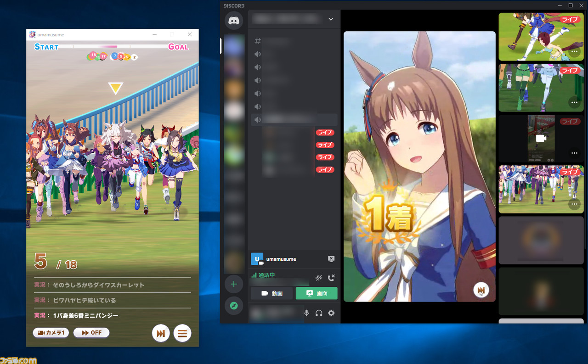The height and width of the screenshot is (364, 588).
Task: Switch views with the カメラ1 button
Action: pyautogui.click(x=51, y=332)
